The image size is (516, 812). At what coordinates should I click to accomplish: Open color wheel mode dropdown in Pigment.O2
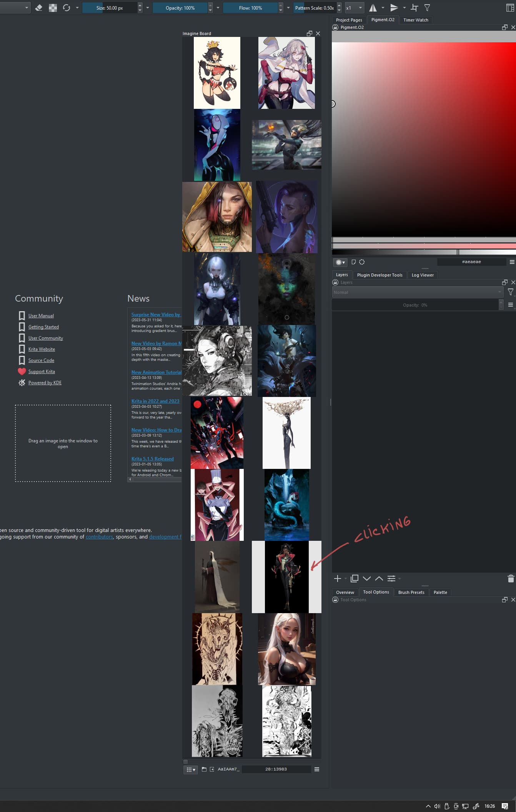pos(340,262)
